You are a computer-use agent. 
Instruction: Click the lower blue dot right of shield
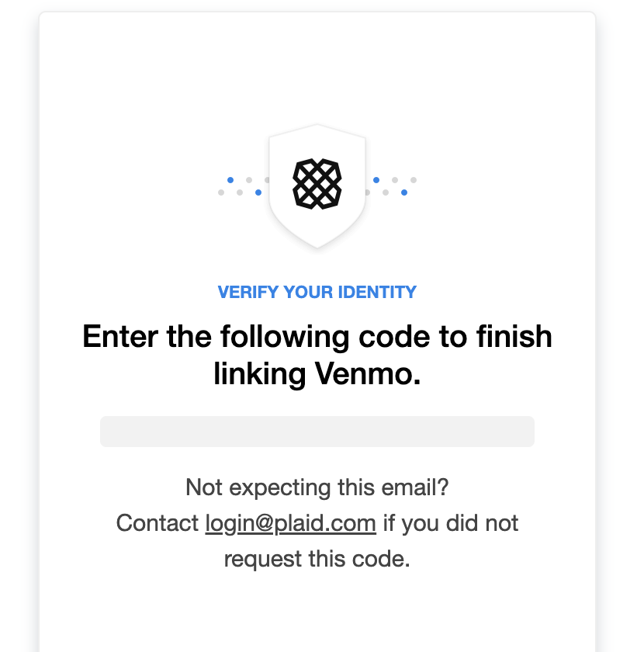click(404, 192)
